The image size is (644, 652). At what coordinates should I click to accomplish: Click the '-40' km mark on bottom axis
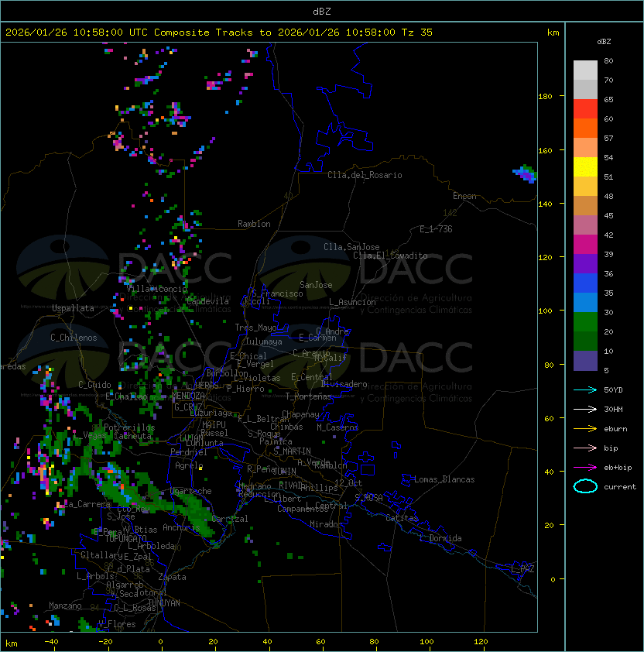point(51,642)
